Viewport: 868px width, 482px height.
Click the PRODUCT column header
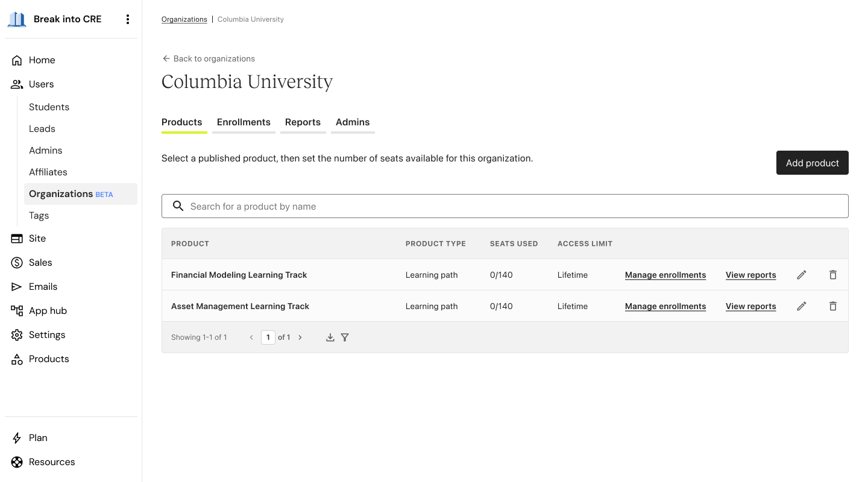click(190, 243)
